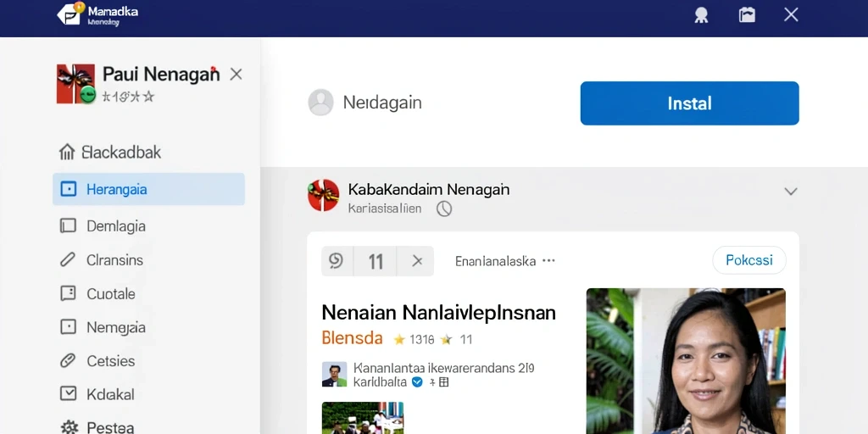Click the award ribbon icon in top bar
Viewport: 868px width, 434px height.
[701, 15]
